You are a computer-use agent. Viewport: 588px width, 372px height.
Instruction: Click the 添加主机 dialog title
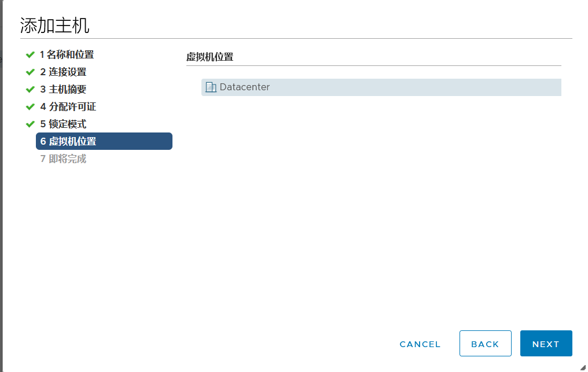(x=54, y=25)
